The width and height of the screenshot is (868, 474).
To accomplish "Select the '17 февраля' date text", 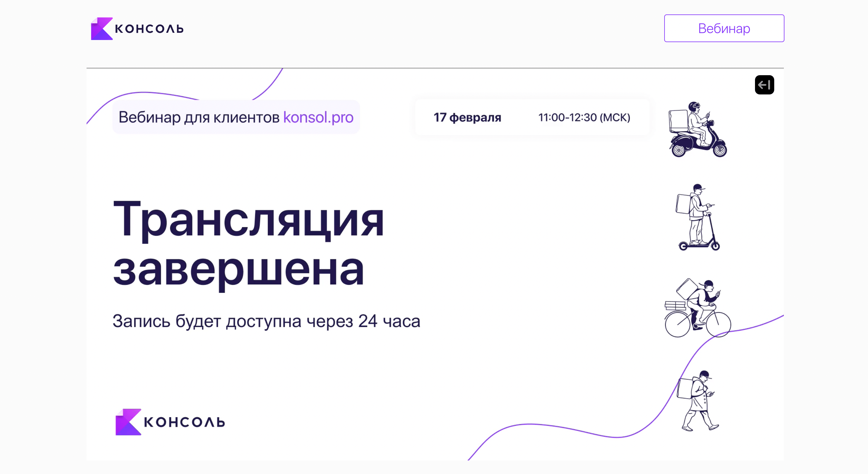I will (467, 117).
